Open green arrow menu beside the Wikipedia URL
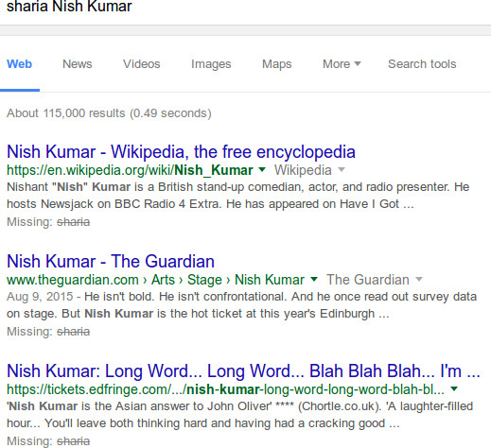 (262, 170)
